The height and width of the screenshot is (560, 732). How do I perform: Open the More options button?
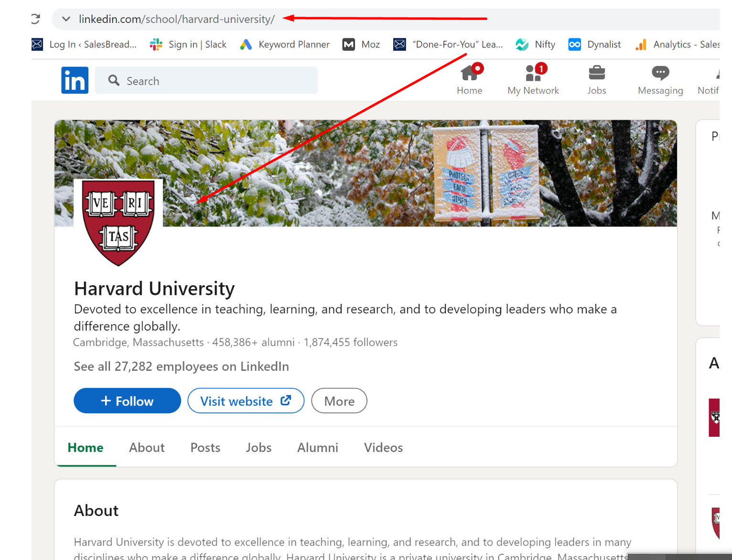point(339,401)
